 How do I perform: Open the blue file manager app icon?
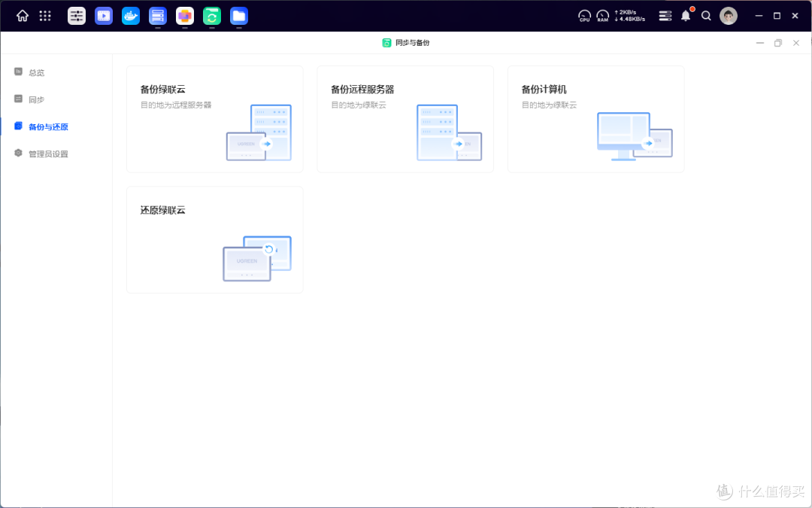point(239,16)
